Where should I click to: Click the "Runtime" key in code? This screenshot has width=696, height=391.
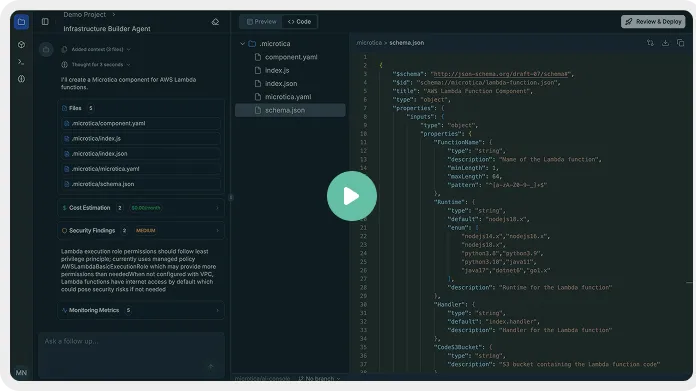pos(449,202)
